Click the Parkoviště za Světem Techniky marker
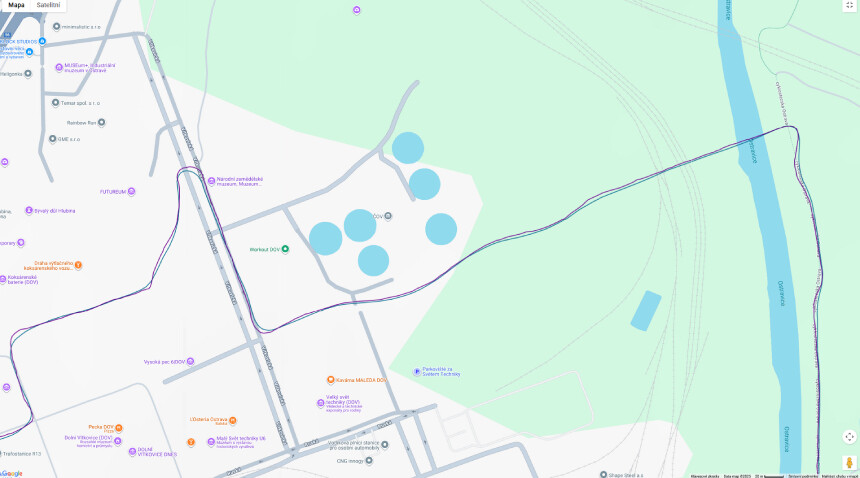The height and width of the screenshot is (478, 860). pos(417,372)
